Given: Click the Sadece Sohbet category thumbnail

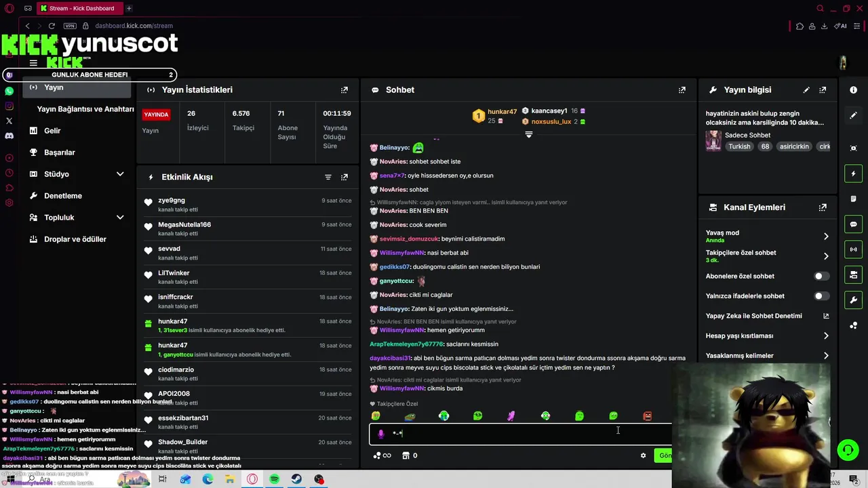Looking at the screenshot, I should click(713, 140).
